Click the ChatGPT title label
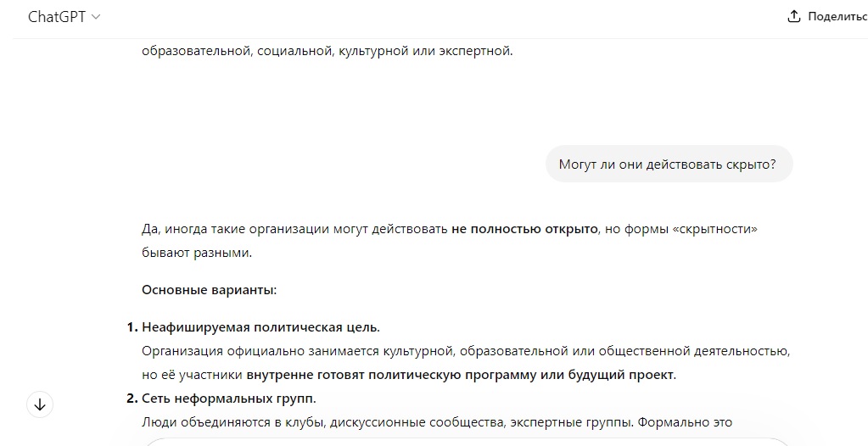Image resolution: width=868 pixels, height=446 pixels. pyautogui.click(x=57, y=17)
